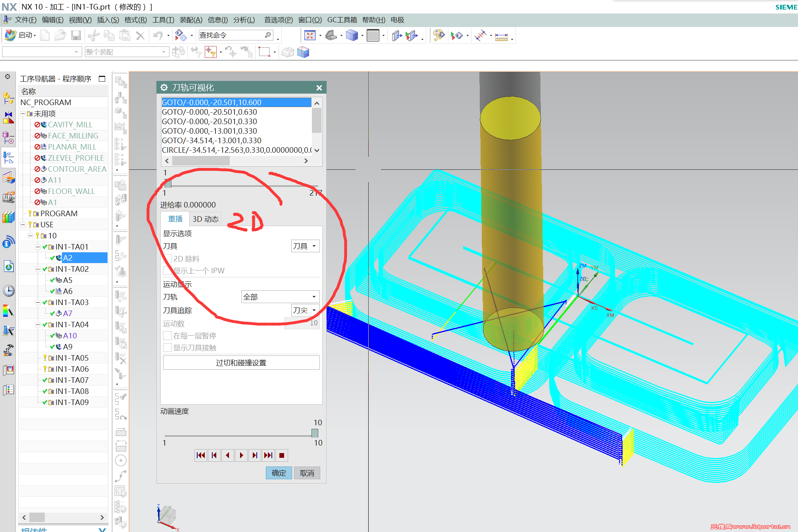798x532 pixels.
Task: Check the 显示刀具接触 option
Action: click(x=168, y=348)
